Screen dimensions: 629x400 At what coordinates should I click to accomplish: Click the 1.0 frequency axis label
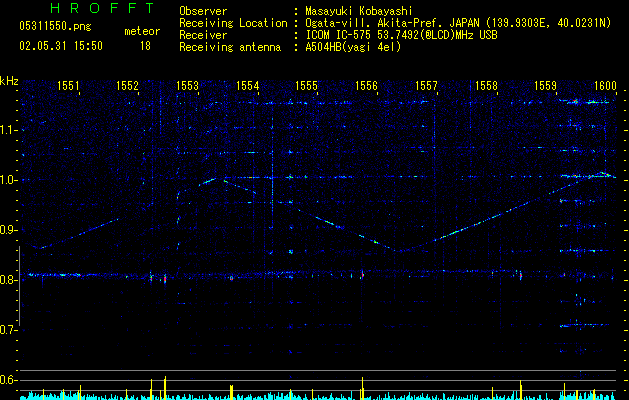tap(8, 180)
